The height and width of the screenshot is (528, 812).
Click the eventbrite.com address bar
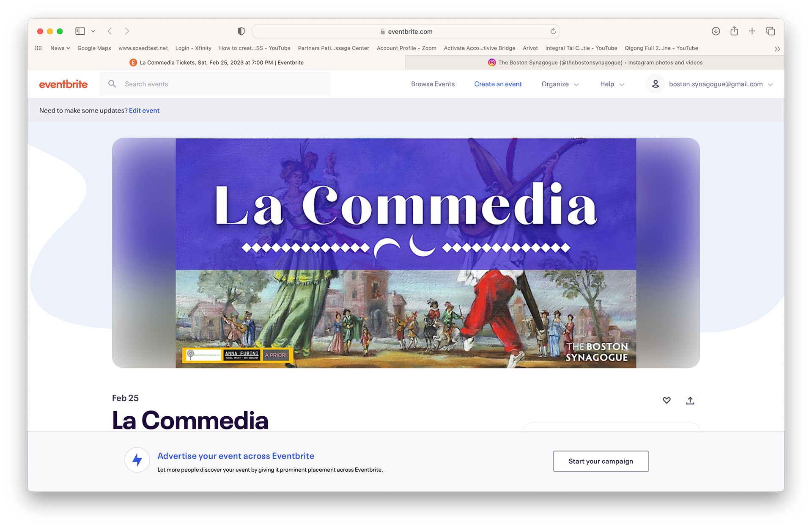(406, 31)
